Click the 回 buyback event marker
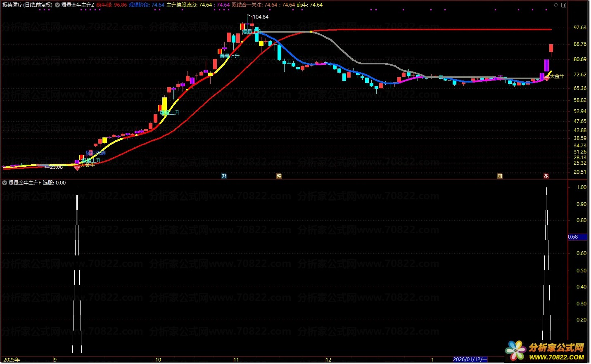The height and width of the screenshot is (364, 591). tap(500, 176)
